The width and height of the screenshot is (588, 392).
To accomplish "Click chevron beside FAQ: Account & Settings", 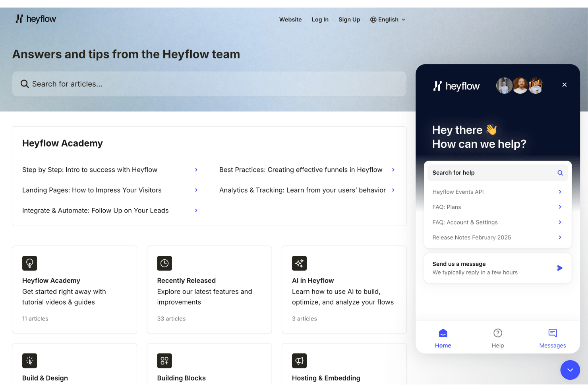I will point(560,222).
